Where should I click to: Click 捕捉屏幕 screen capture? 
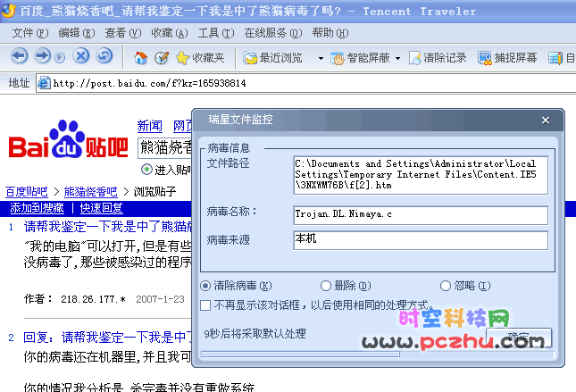tap(507, 58)
